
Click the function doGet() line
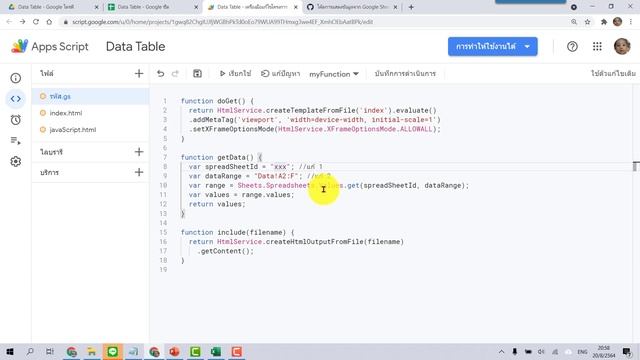click(217, 101)
